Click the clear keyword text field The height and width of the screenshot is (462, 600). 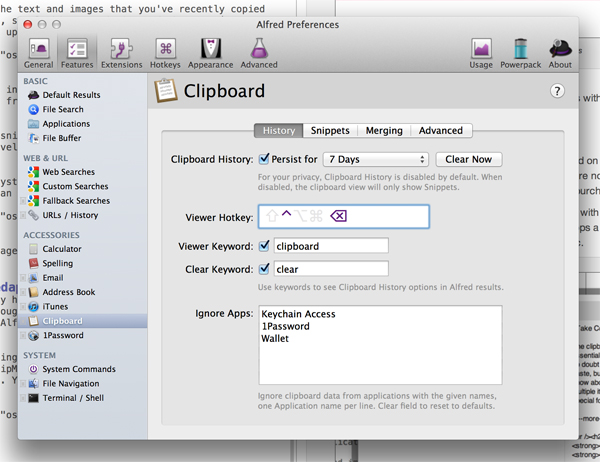coord(331,269)
